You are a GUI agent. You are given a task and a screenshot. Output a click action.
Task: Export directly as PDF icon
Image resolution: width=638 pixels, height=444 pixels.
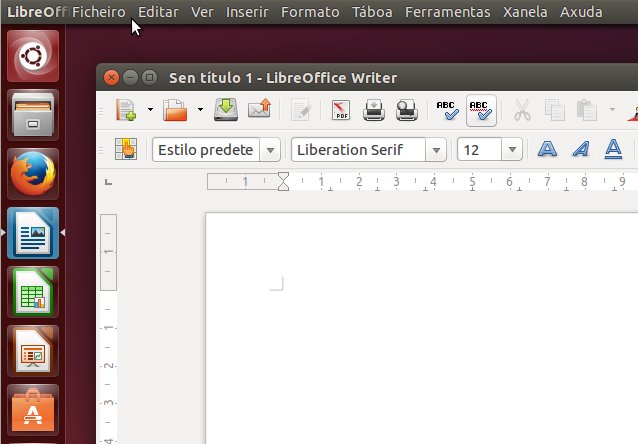pos(341,110)
